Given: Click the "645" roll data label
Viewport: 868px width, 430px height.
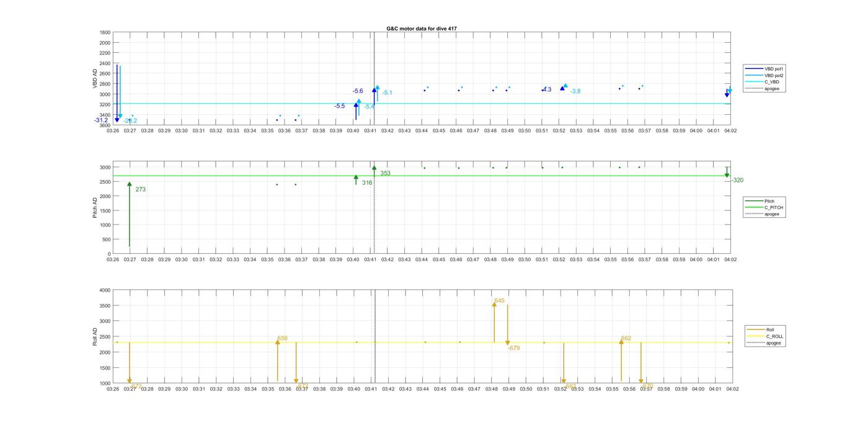Looking at the screenshot, I should tap(500, 300).
